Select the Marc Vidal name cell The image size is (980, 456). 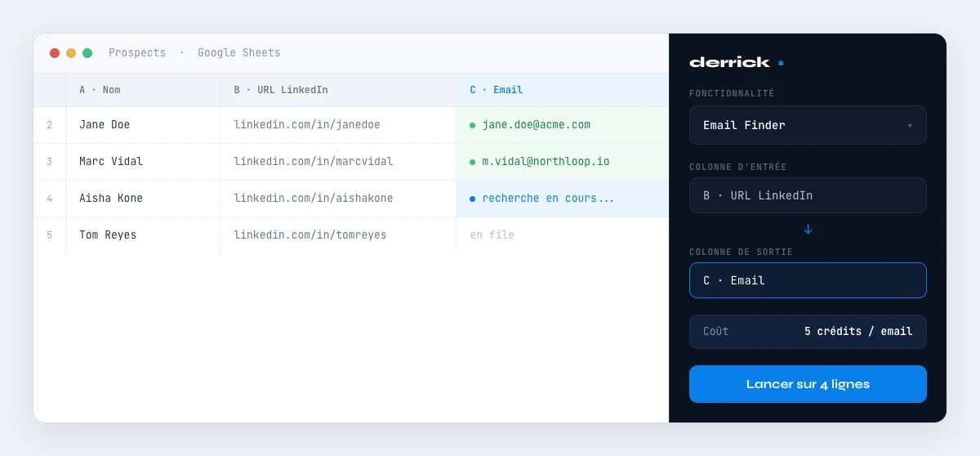(x=143, y=162)
